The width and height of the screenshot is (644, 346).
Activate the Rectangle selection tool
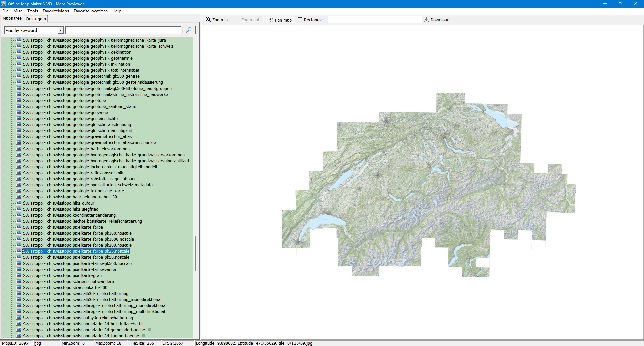coord(310,20)
